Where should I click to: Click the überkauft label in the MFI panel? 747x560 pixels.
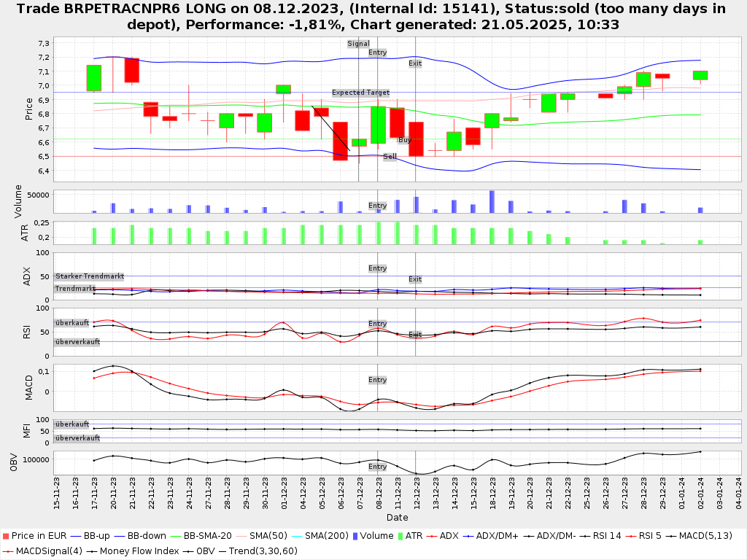[71, 424]
